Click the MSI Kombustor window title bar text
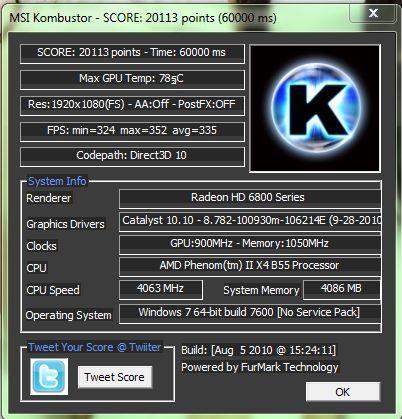Screen dimensions: 402x419 [x=143, y=18]
